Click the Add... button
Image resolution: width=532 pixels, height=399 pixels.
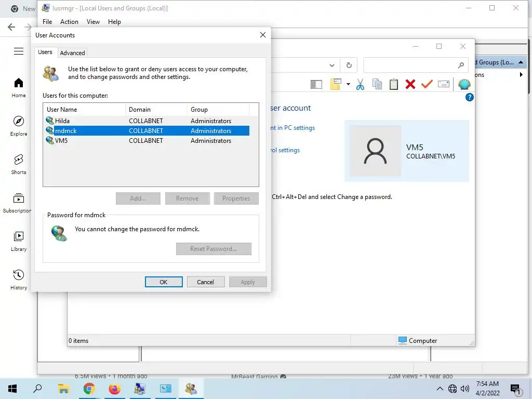tap(138, 198)
